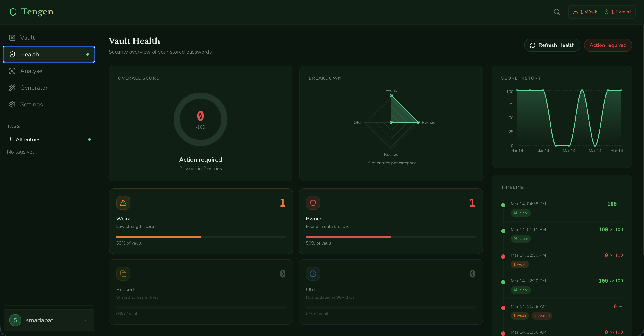The width and height of the screenshot is (644, 336).
Task: Open Settings from the sidebar
Action: tap(31, 104)
